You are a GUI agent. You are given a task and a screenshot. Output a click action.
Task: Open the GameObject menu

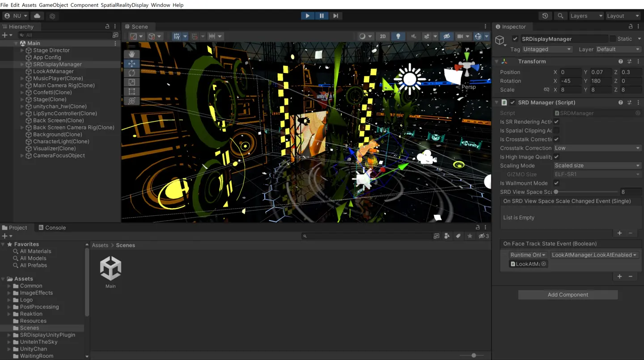click(52, 5)
